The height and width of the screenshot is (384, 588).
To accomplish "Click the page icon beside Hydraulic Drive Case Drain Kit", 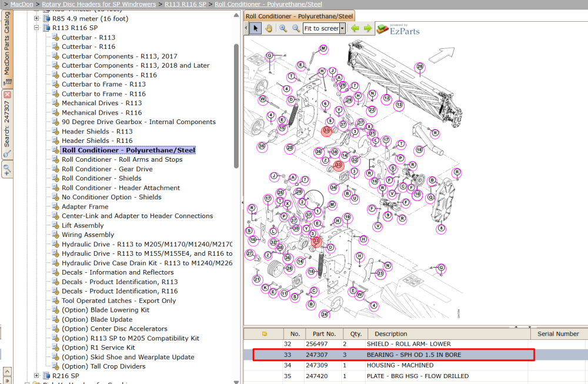I will (x=55, y=263).
